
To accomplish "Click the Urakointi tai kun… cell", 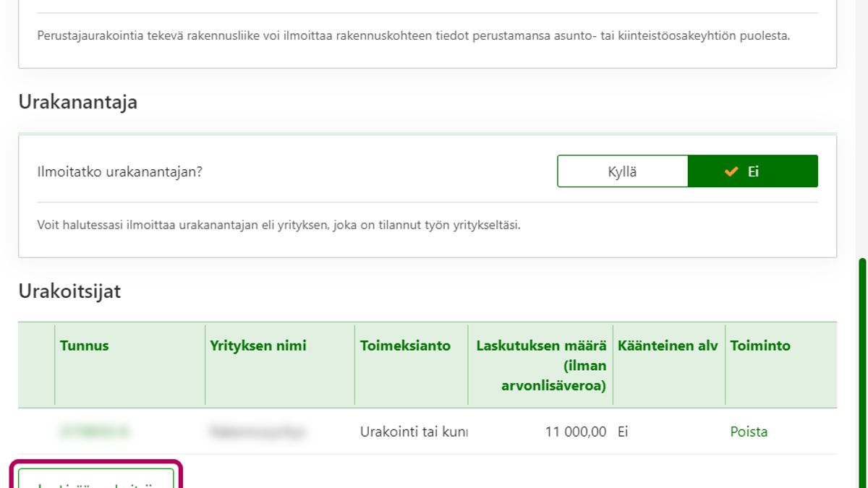I will [413, 432].
